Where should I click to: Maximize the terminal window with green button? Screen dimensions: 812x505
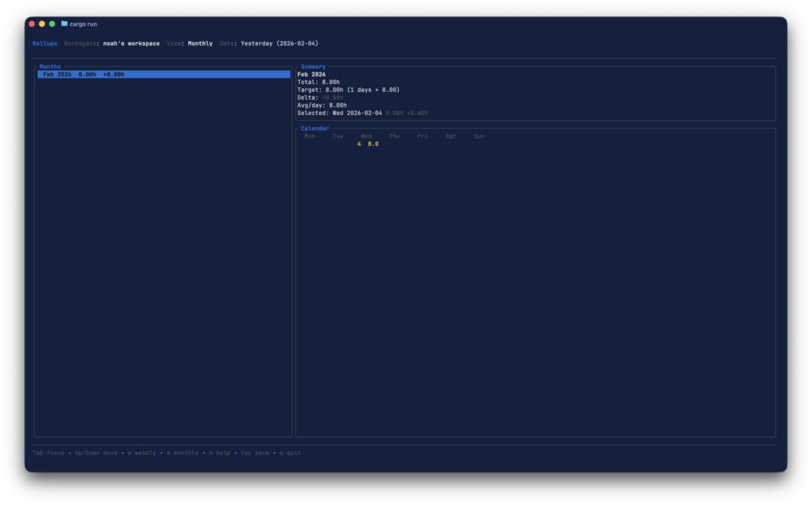(x=52, y=24)
